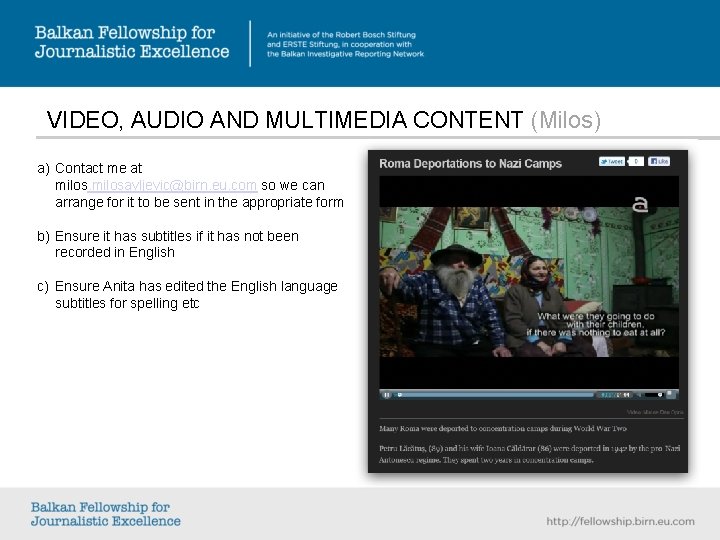The image size is (720, 540).
Task: Click the video time counter display
Action: click(615, 395)
